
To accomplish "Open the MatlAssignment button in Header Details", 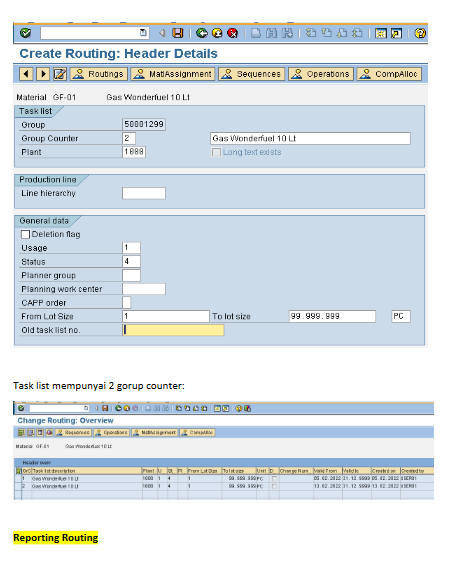I will [x=173, y=74].
